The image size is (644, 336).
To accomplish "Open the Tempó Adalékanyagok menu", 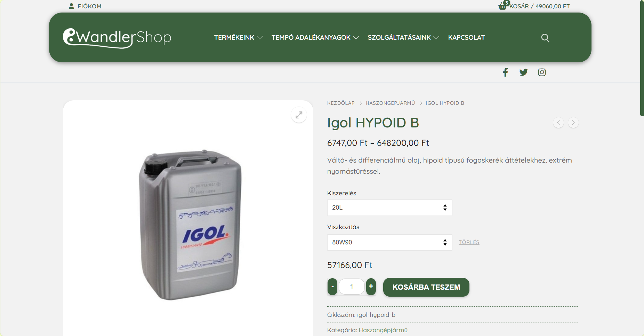I will point(311,37).
